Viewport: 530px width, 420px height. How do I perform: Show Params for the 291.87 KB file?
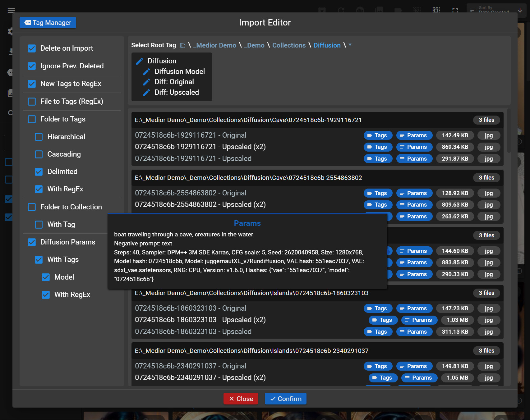(x=414, y=159)
